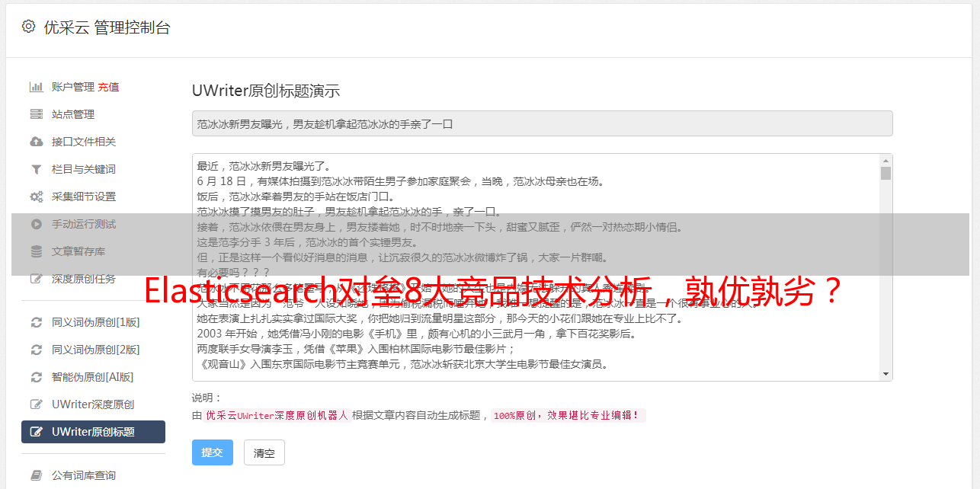980x489 pixels.
Task: Click the refresh icon for 同义词伪原创[2版]
Action: coord(36,350)
